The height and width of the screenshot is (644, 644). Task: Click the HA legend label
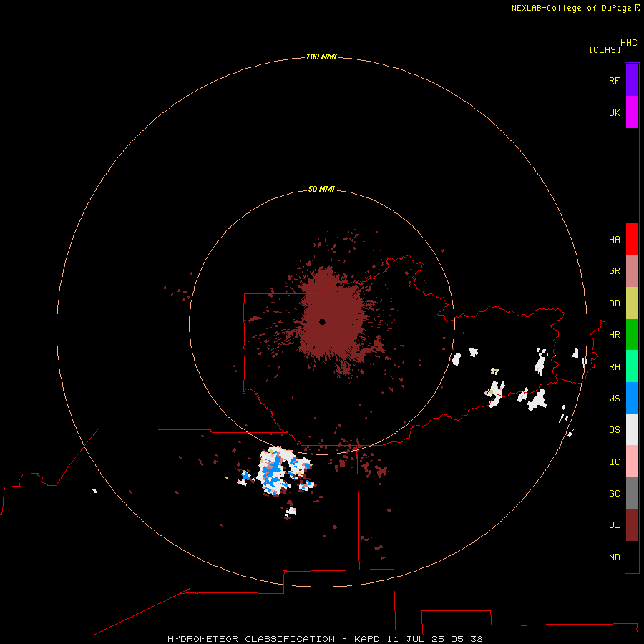615,240
